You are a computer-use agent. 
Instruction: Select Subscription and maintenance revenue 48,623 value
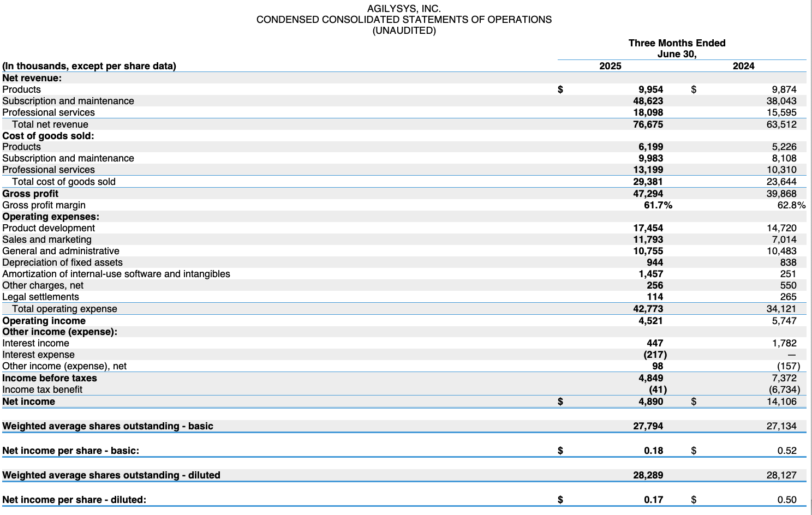pos(648,101)
